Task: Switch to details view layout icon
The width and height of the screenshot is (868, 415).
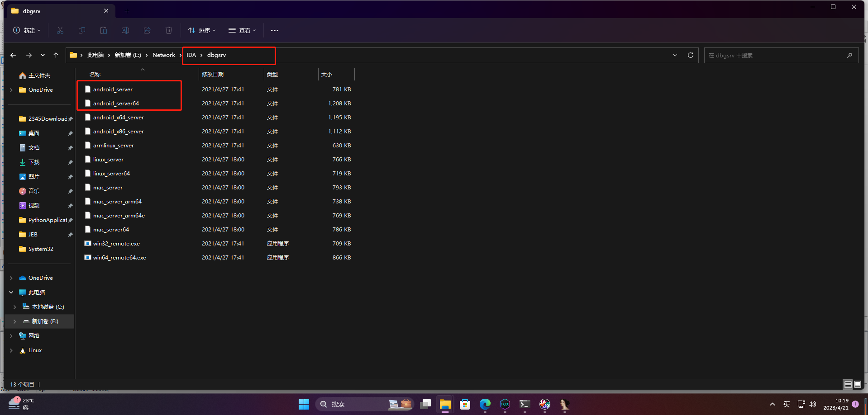Action: [848, 384]
